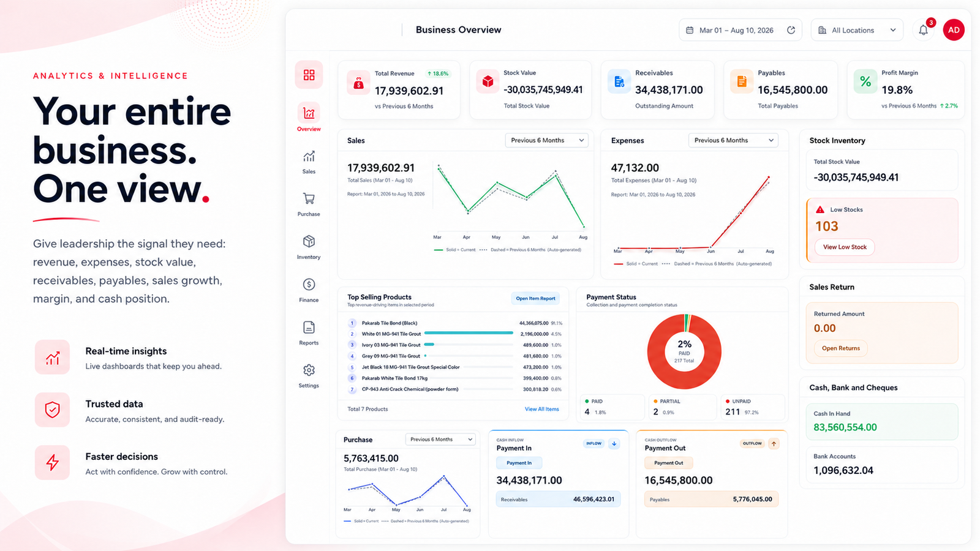Expand Purchase Previous 6 Months dropdown
The height and width of the screenshot is (551, 980).
click(x=440, y=440)
